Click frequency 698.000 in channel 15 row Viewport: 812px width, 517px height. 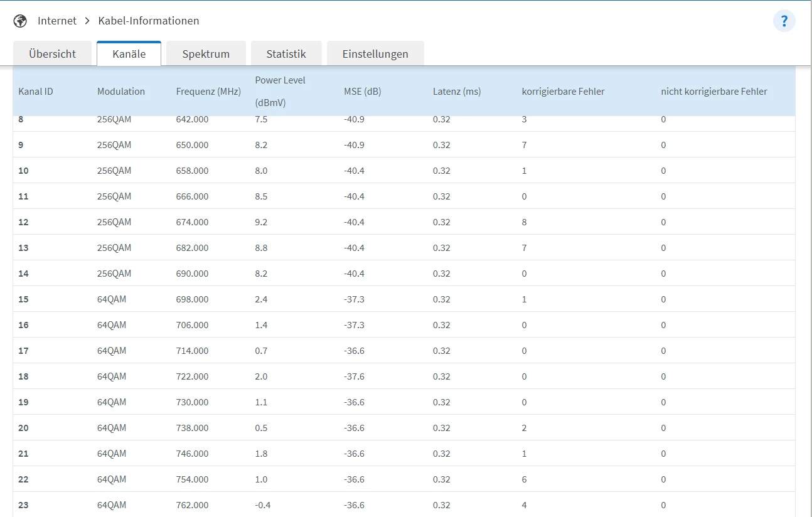click(192, 299)
